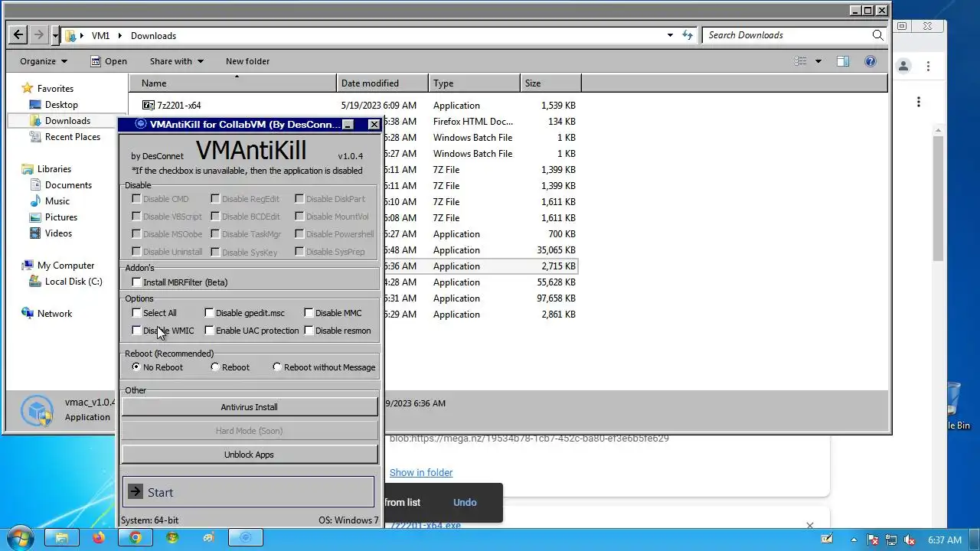Click the Firefox icon on the taskbar

pyautogui.click(x=99, y=538)
